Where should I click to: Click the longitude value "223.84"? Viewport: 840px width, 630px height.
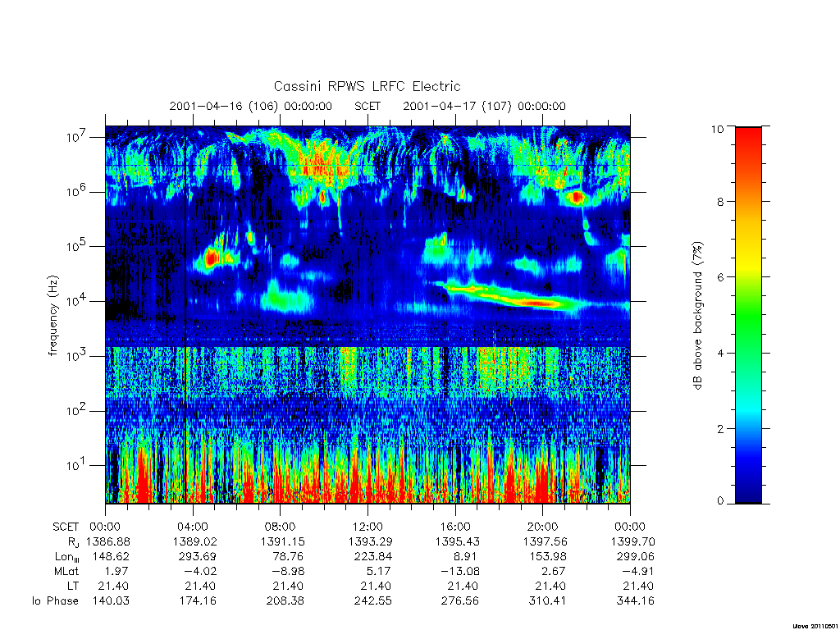tap(373, 557)
